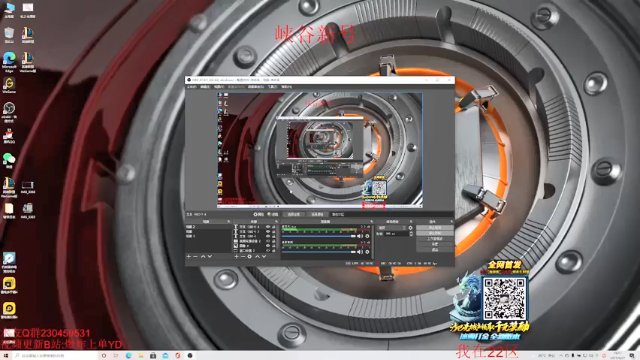This screenshot has width=640, height=360.
Task: Add a new source with the plus icon
Action: [x=236, y=256]
